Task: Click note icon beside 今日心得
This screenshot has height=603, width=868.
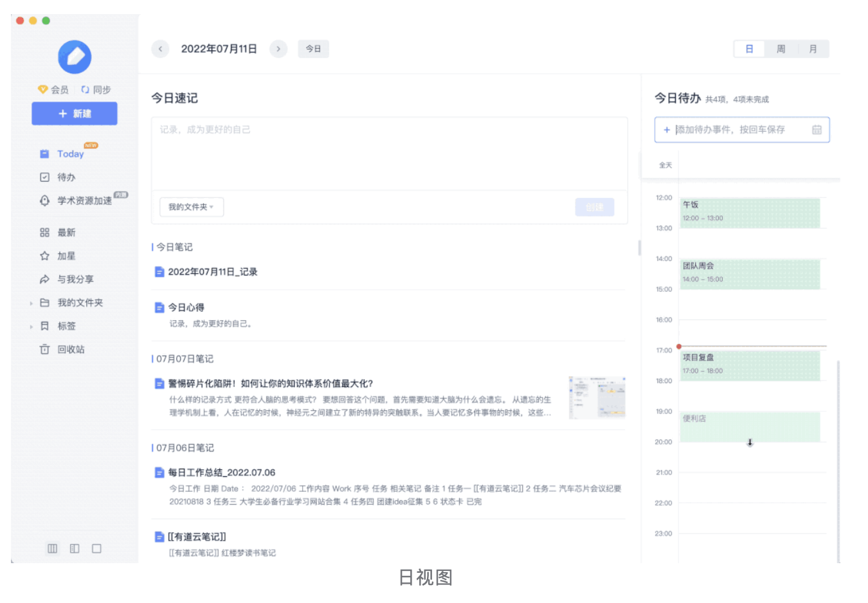Action: pos(159,307)
